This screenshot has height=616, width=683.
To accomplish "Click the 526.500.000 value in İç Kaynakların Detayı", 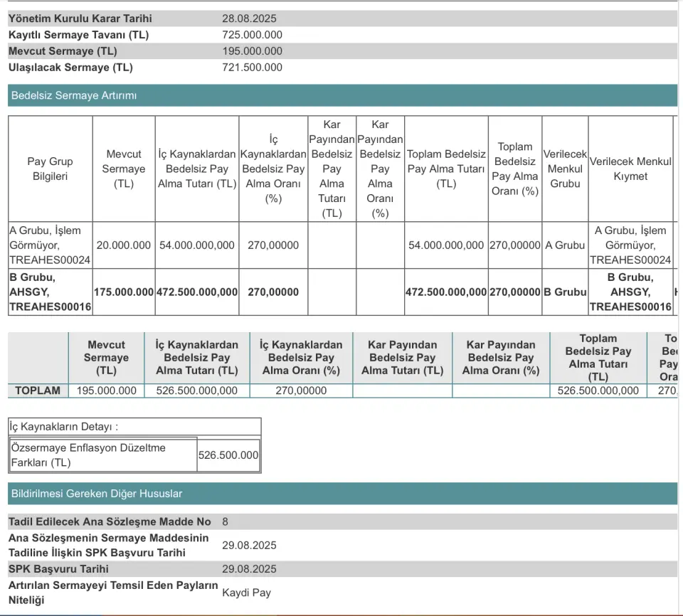I will point(228,455).
